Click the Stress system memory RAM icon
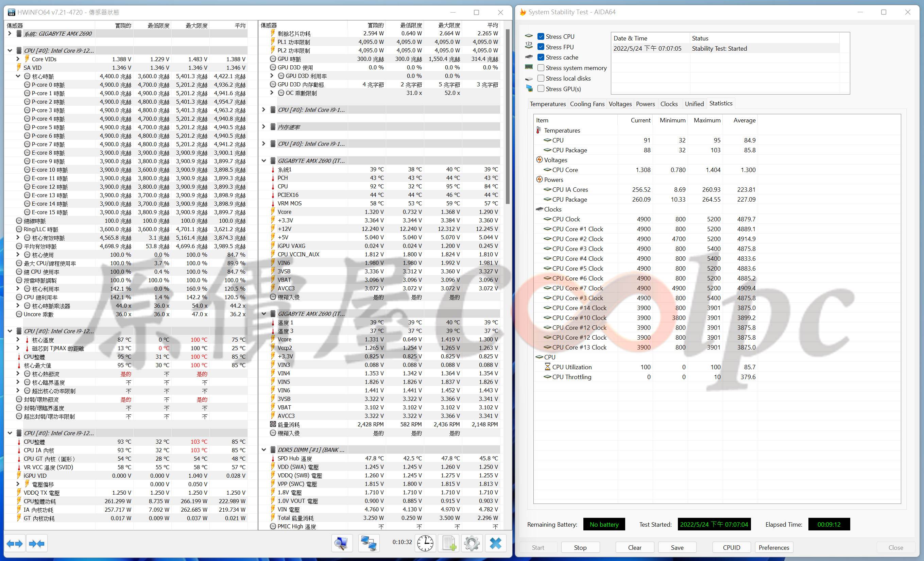The image size is (924, 561). pyautogui.click(x=529, y=68)
